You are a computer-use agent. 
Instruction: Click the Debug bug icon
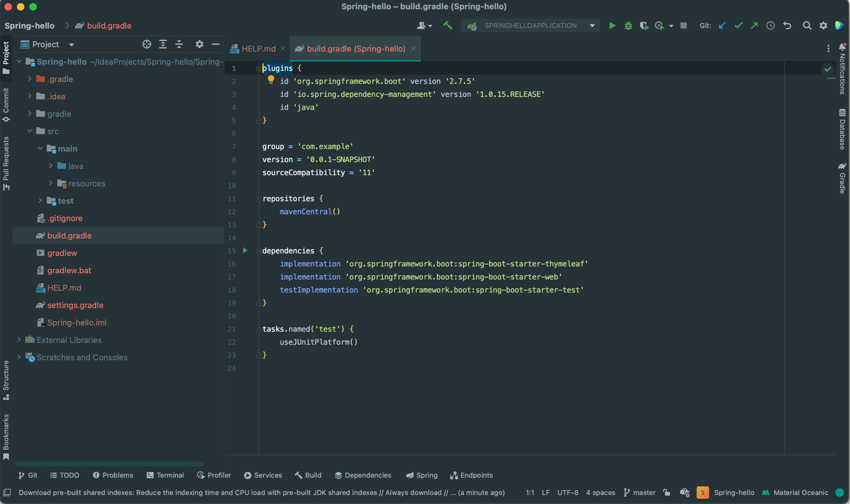628,25
